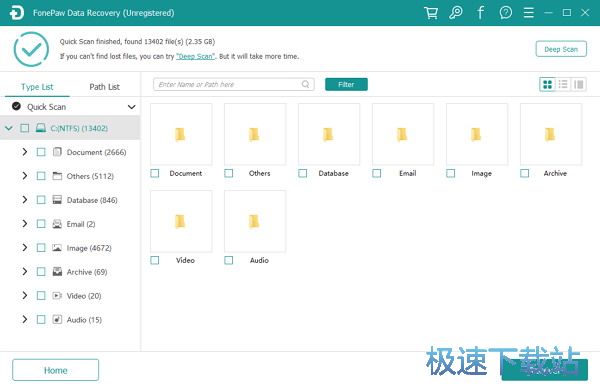Screen dimensions: 600x391
Task: Tick the Document folder checkbox in grid
Action: click(x=155, y=173)
